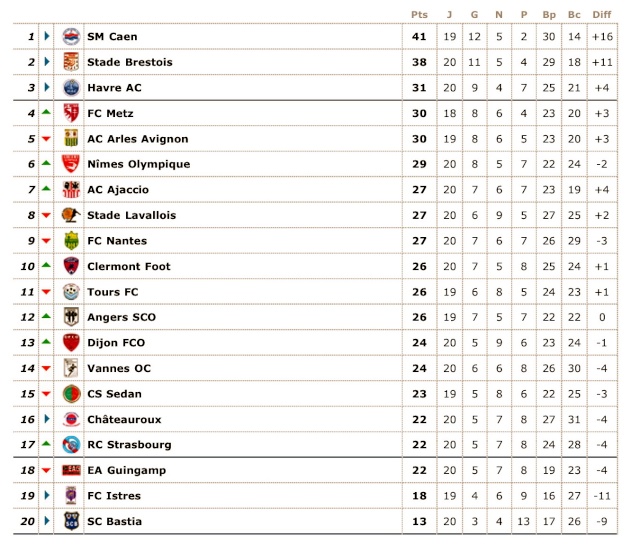Open the Clermont Foot team link

point(129,266)
